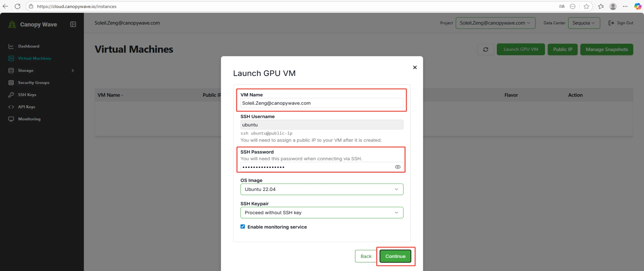Open the Monitoring section
The image size is (644, 271).
(29, 119)
